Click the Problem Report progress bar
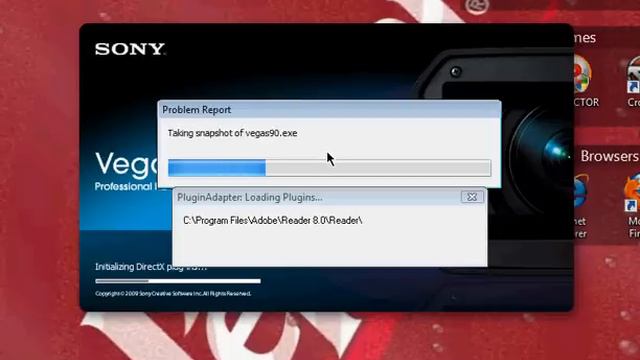 329,168
